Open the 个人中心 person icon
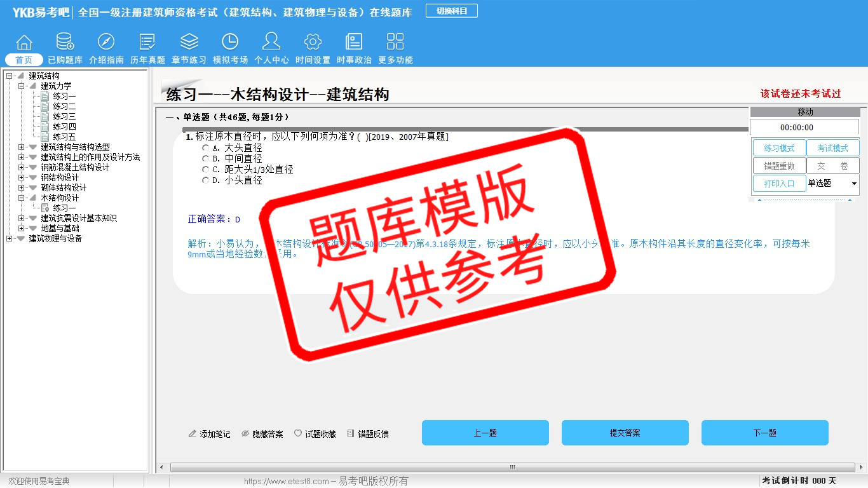This screenshot has width=868, height=488. pos(271,42)
